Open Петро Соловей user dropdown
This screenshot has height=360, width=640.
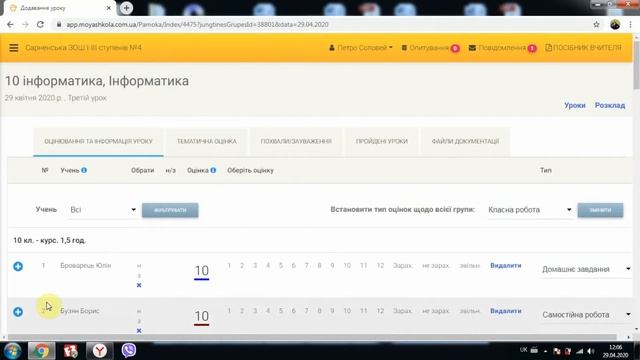(x=360, y=48)
